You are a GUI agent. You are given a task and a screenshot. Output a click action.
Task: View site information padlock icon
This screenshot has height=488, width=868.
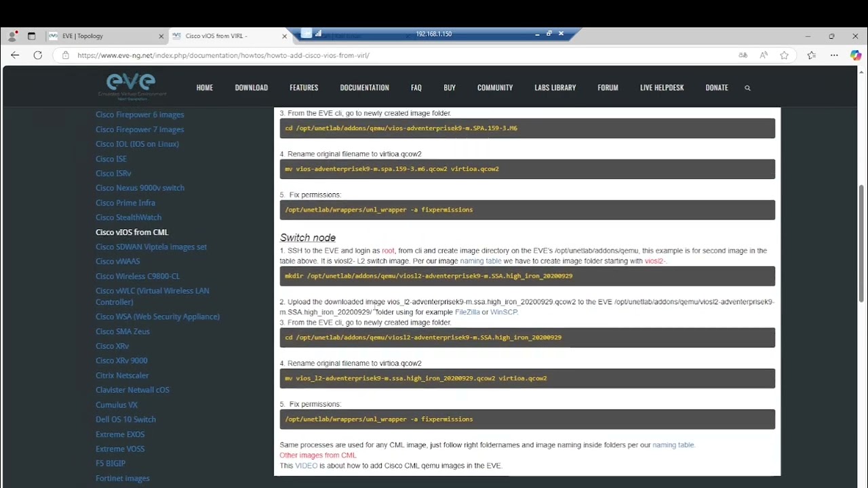(x=65, y=56)
